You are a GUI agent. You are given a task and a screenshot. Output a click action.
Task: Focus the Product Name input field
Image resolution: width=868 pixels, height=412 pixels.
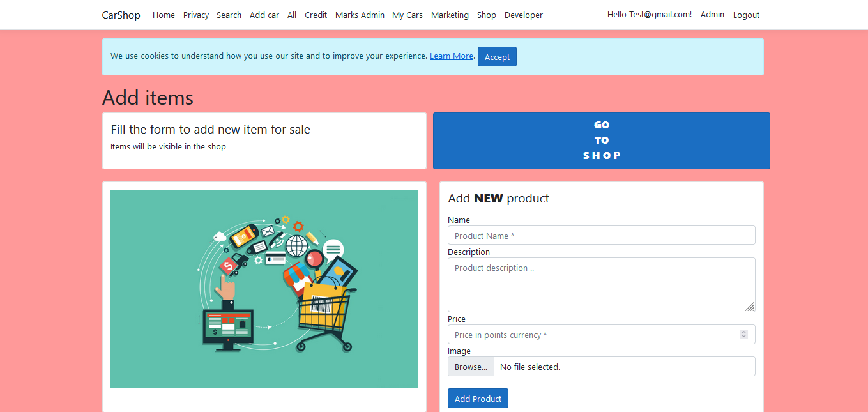601,235
